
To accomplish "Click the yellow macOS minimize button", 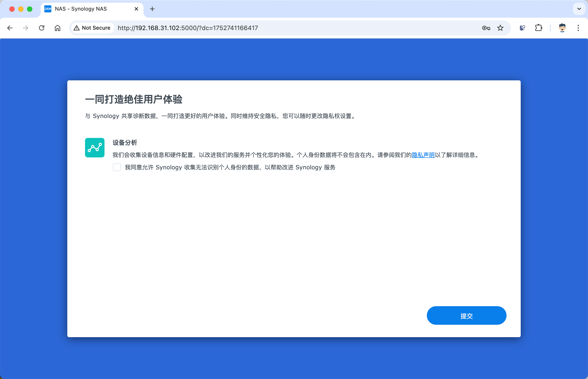I will [x=21, y=9].
